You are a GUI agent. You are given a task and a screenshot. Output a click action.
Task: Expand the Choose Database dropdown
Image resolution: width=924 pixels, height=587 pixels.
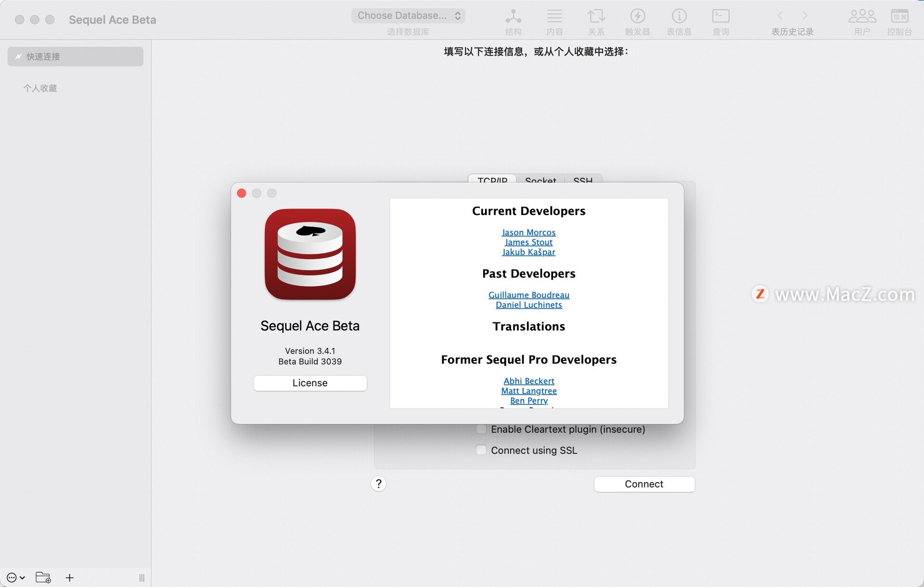(408, 16)
